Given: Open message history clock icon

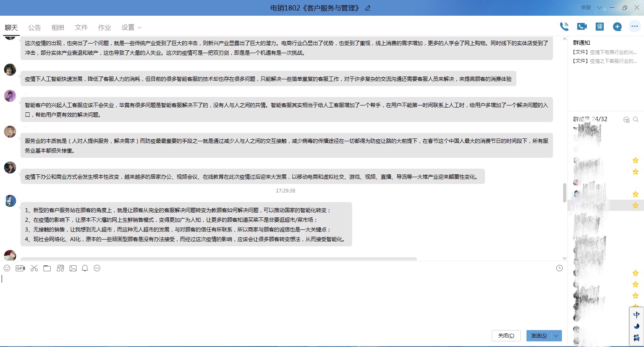Looking at the screenshot, I should click(559, 268).
